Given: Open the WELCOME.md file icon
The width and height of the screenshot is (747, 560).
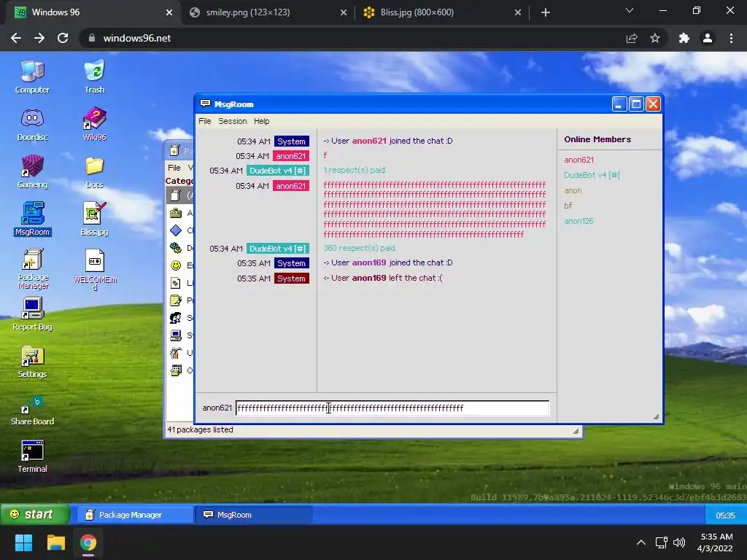Looking at the screenshot, I should click(94, 270).
